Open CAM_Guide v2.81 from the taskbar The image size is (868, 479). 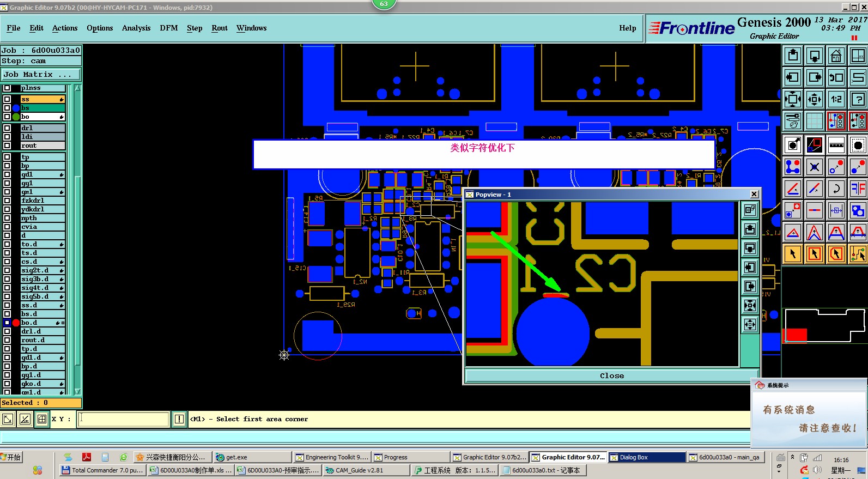pos(366,470)
